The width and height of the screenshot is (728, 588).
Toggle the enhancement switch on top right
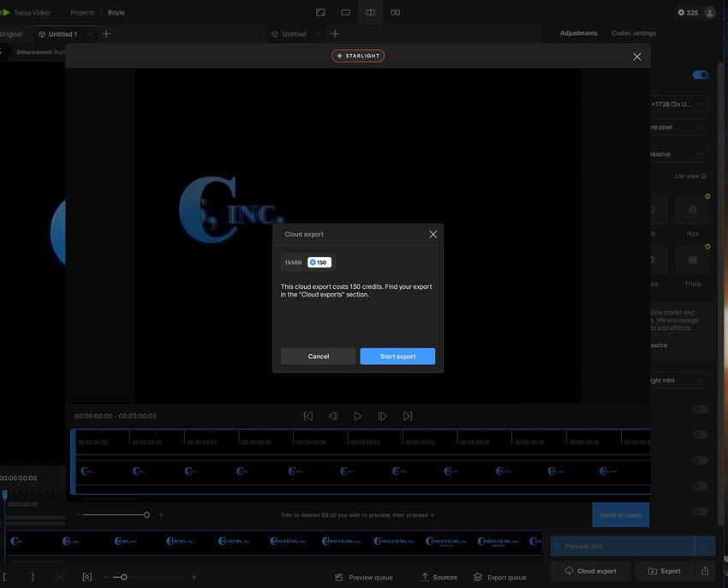tap(701, 75)
